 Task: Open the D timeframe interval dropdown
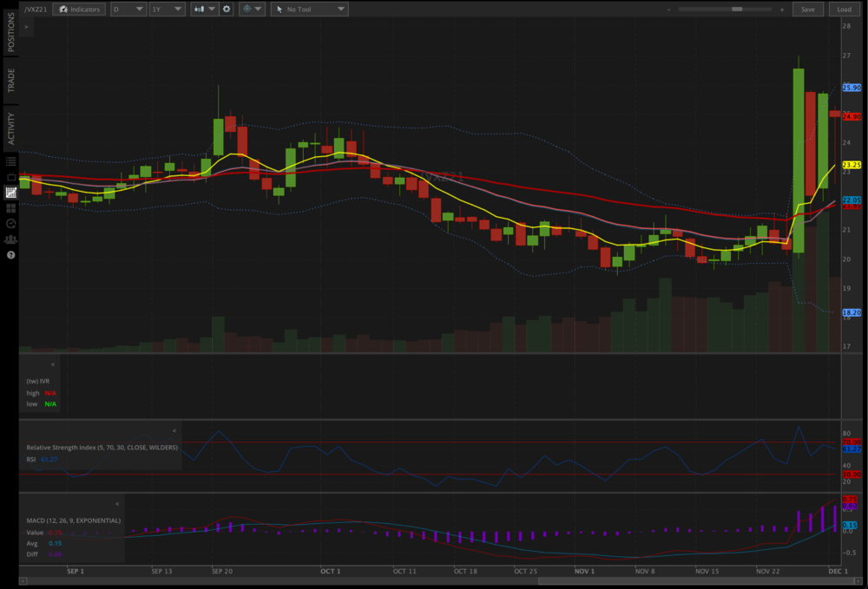[128, 9]
